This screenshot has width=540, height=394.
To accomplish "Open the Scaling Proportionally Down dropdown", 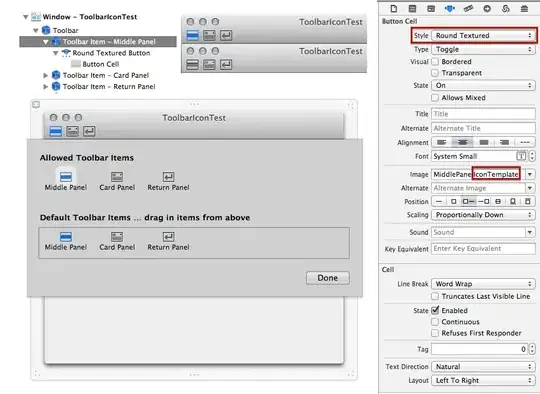I will click(483, 215).
